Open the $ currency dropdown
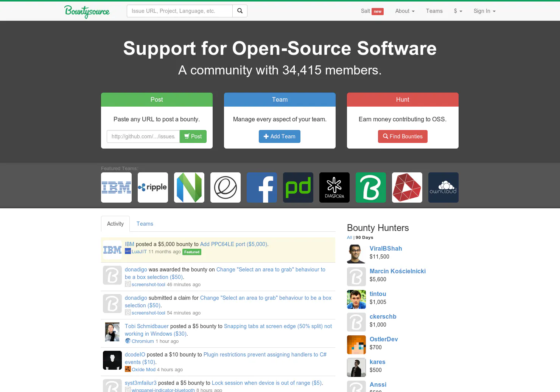560x392 pixels. [x=458, y=11]
